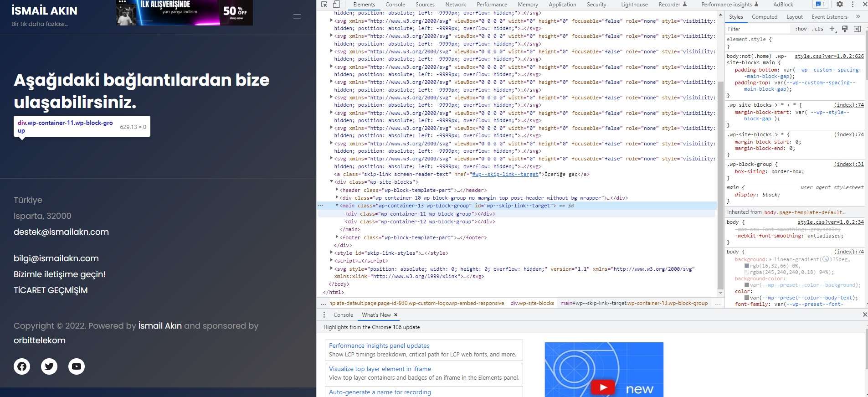
Task: Click the breadcrumb left overflow ellipsis
Action: [x=323, y=303]
